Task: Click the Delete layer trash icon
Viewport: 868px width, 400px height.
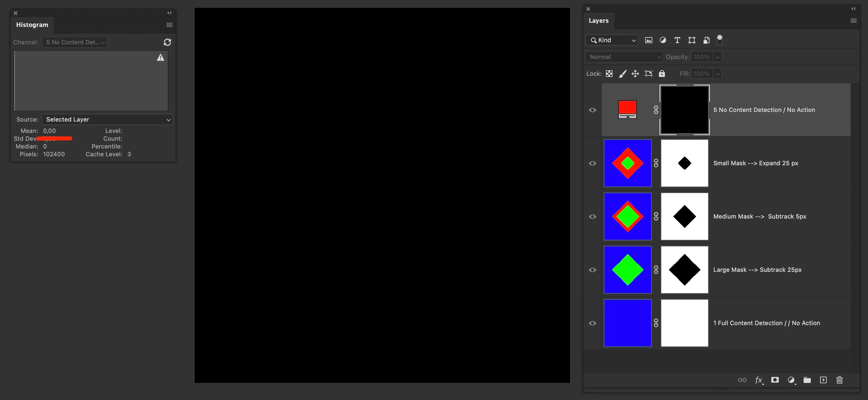Action: pos(839,380)
